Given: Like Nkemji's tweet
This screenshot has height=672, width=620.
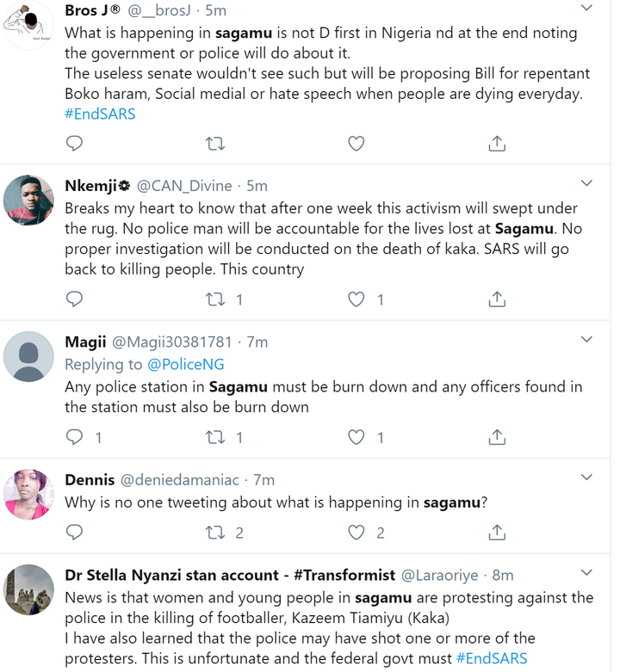Looking at the screenshot, I should (356, 299).
